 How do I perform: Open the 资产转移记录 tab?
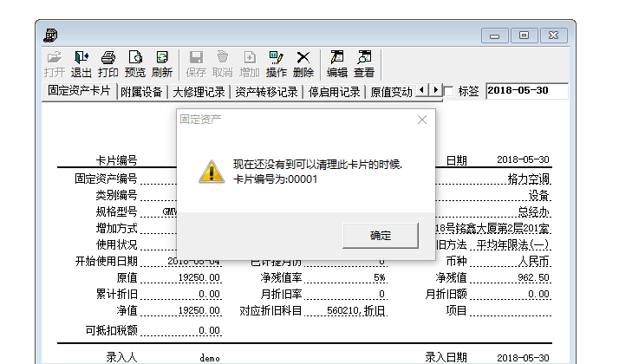click(266, 92)
